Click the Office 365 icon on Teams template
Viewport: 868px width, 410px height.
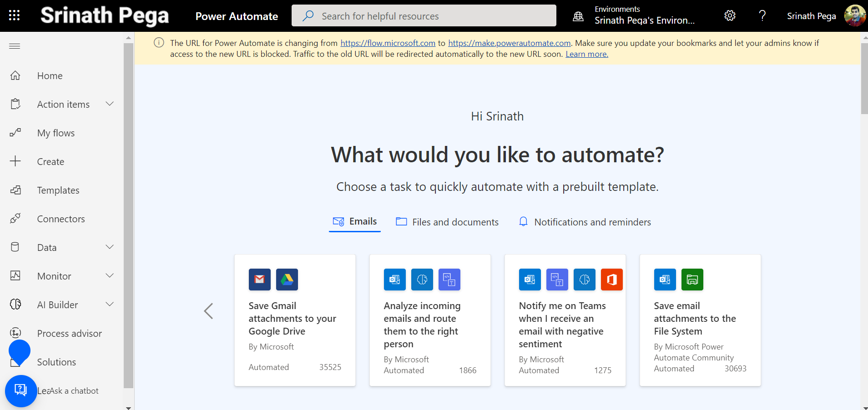pos(611,280)
